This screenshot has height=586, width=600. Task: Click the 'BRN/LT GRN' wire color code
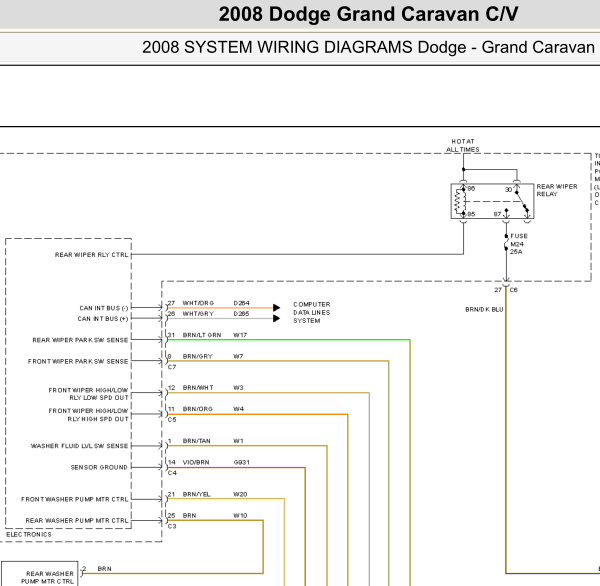[202, 335]
